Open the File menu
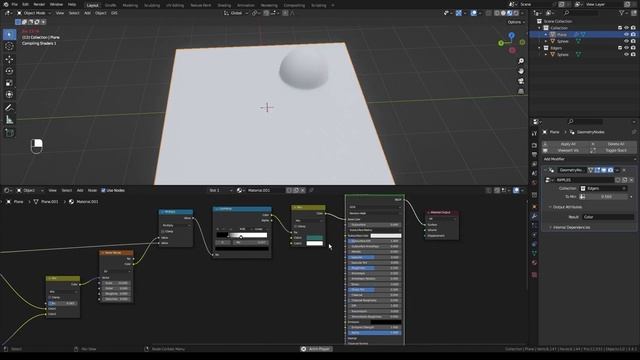 tap(15, 4)
